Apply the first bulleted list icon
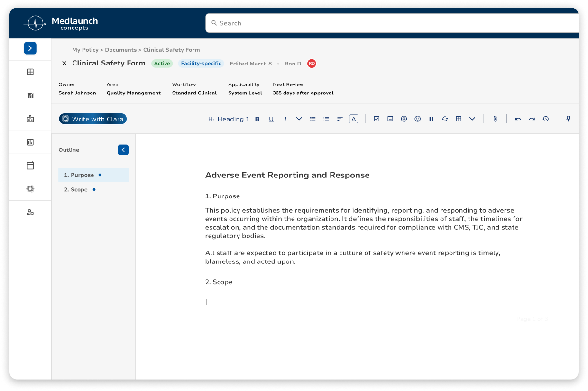The image size is (588, 391). 312,119
